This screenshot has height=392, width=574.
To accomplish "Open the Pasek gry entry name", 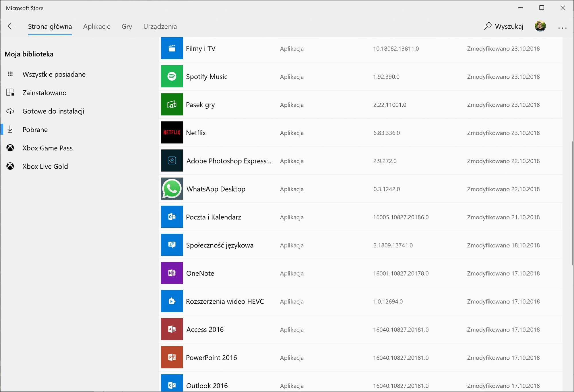I will pyautogui.click(x=200, y=105).
